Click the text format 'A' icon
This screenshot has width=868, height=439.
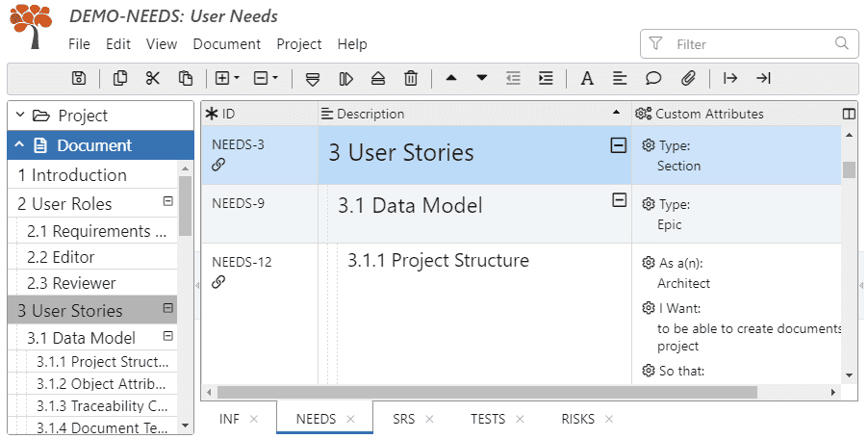[x=587, y=78]
